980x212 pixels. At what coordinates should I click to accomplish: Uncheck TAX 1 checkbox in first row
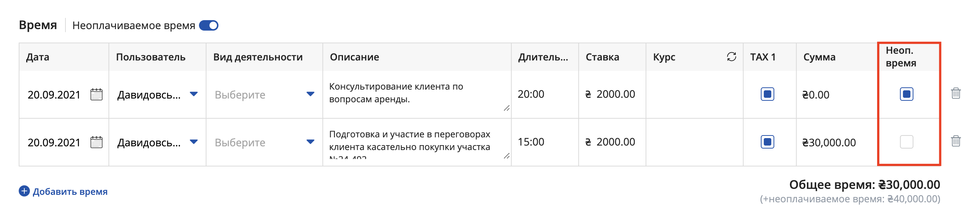[x=767, y=94]
